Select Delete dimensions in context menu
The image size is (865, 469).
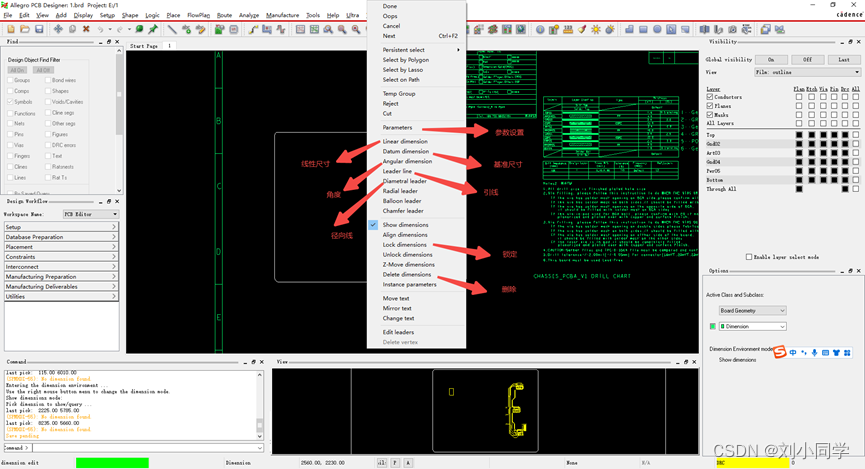[407, 274]
